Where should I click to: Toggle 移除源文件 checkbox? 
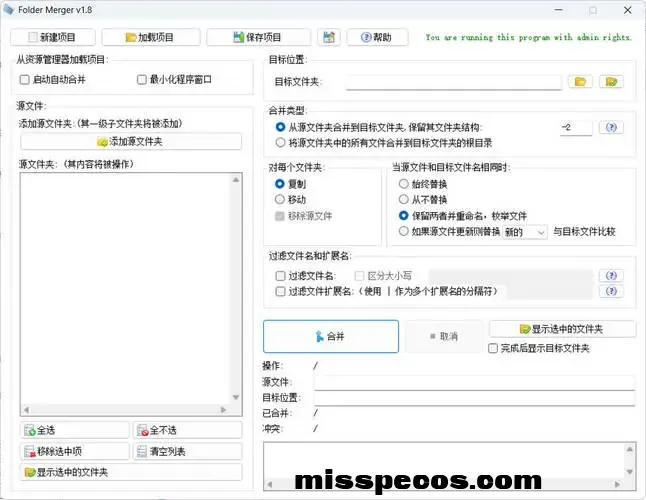280,216
